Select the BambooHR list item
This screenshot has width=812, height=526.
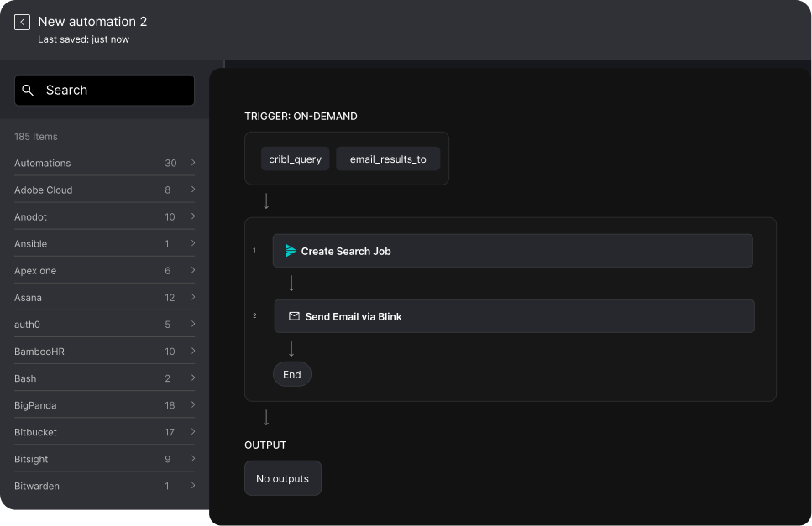coord(105,352)
